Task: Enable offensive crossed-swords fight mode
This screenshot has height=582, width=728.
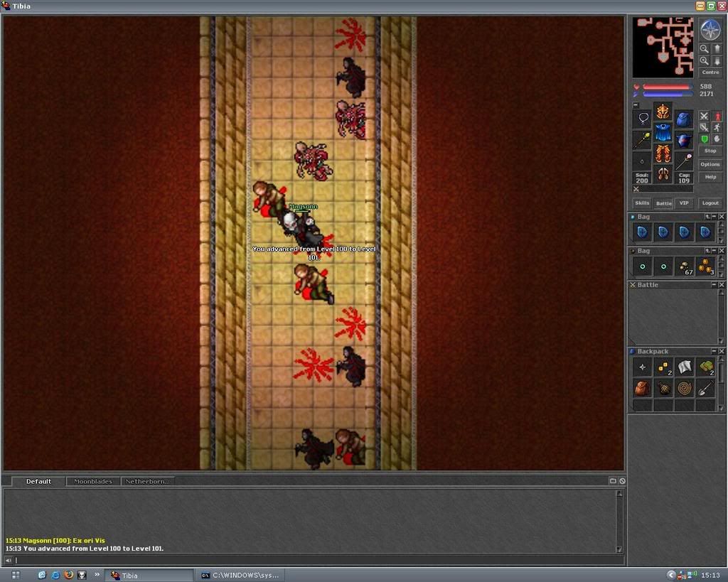Action: click(x=705, y=116)
